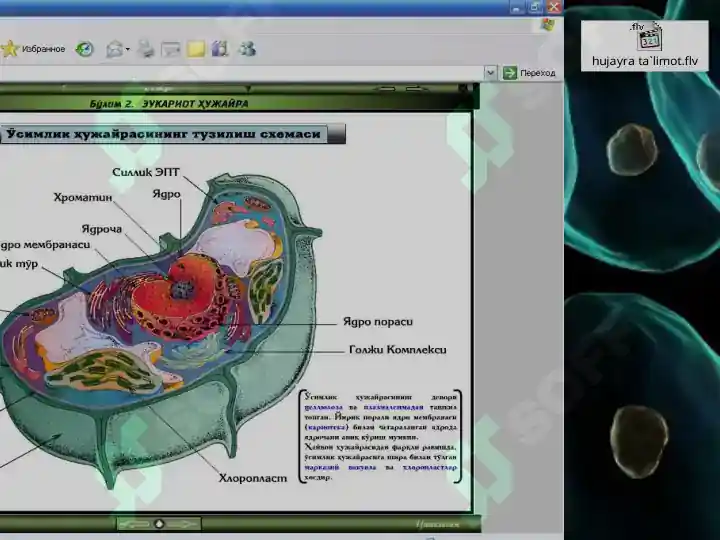Click the Переход go button
Image resolution: width=720 pixels, height=540 pixels.
click(x=529, y=73)
